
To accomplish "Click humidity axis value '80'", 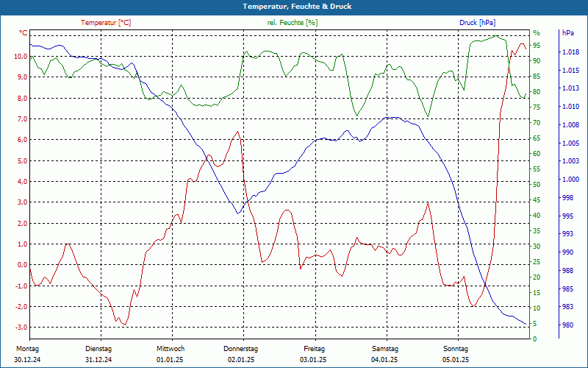I will click(537, 91).
